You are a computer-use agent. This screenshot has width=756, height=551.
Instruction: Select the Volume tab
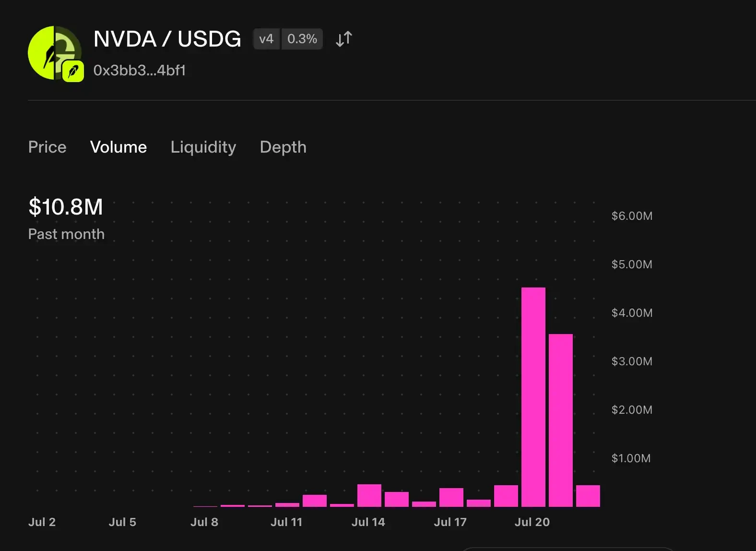coord(118,147)
